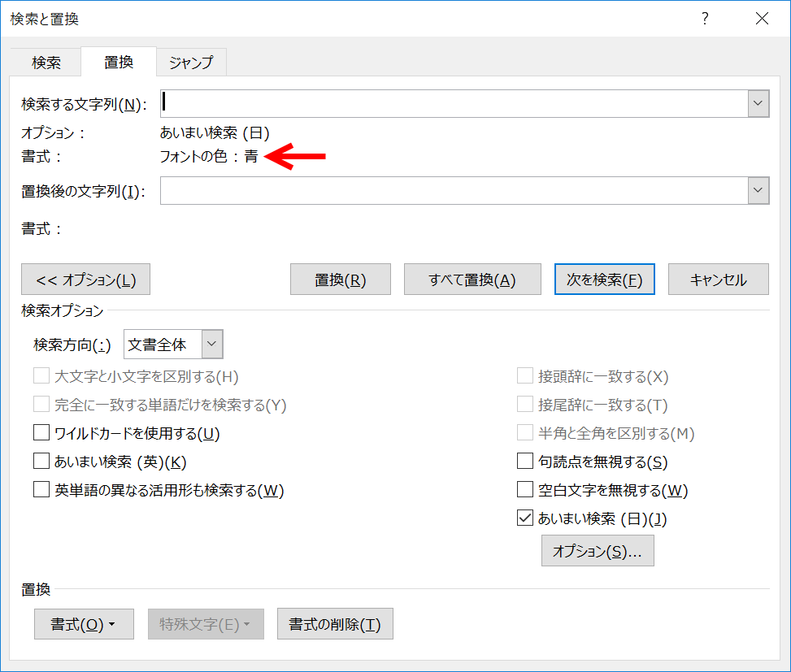
Task: Click the すべて置換 button
Action: 472,280
